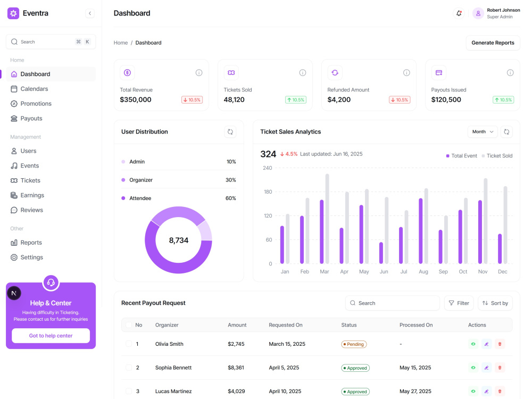Refresh the Ticket Sales Analytics chart
Viewport: 532px width, 399px height.
pyautogui.click(x=506, y=132)
